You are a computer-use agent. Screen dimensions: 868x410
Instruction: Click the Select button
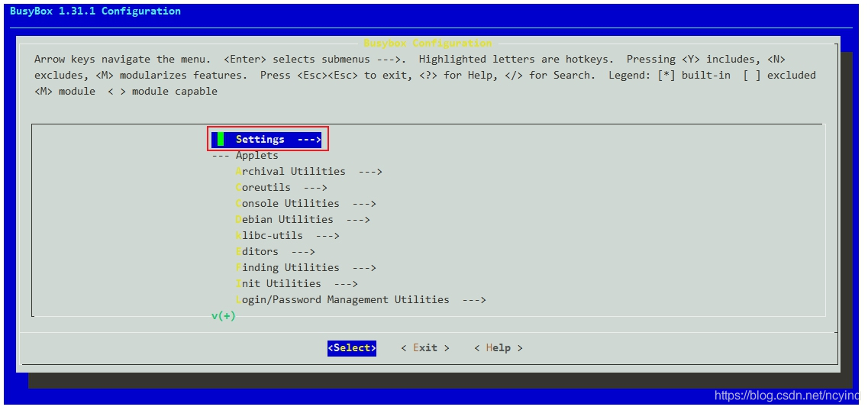[x=351, y=348]
